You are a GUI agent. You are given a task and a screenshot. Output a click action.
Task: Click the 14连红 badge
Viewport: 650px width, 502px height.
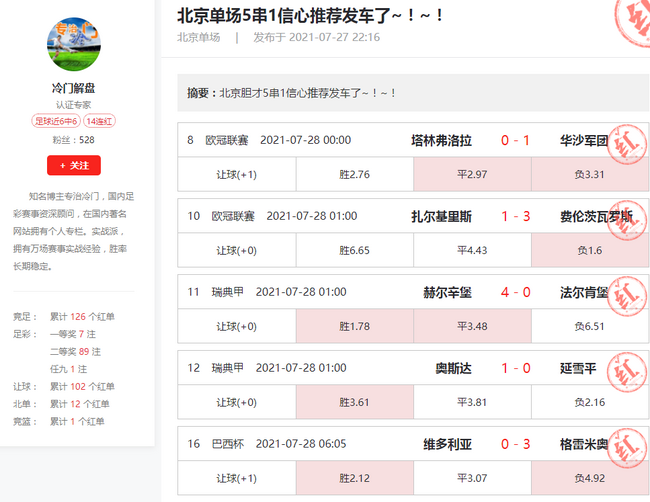[x=98, y=121]
